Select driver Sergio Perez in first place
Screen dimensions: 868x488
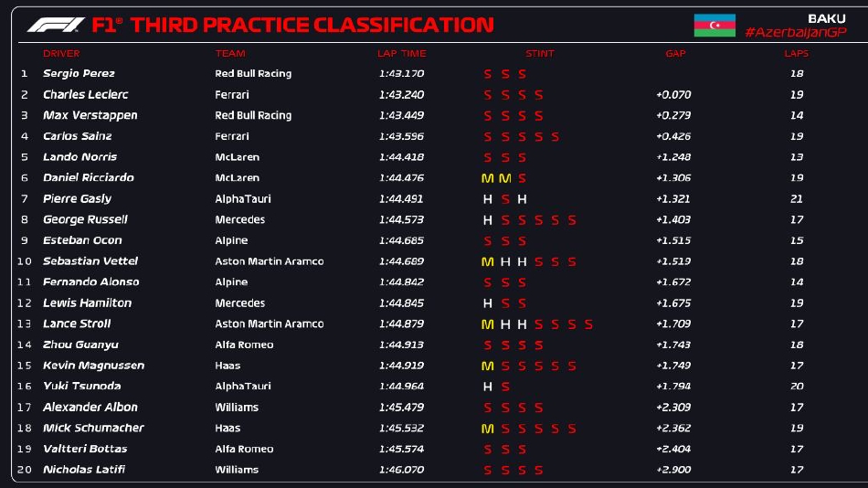79,74
